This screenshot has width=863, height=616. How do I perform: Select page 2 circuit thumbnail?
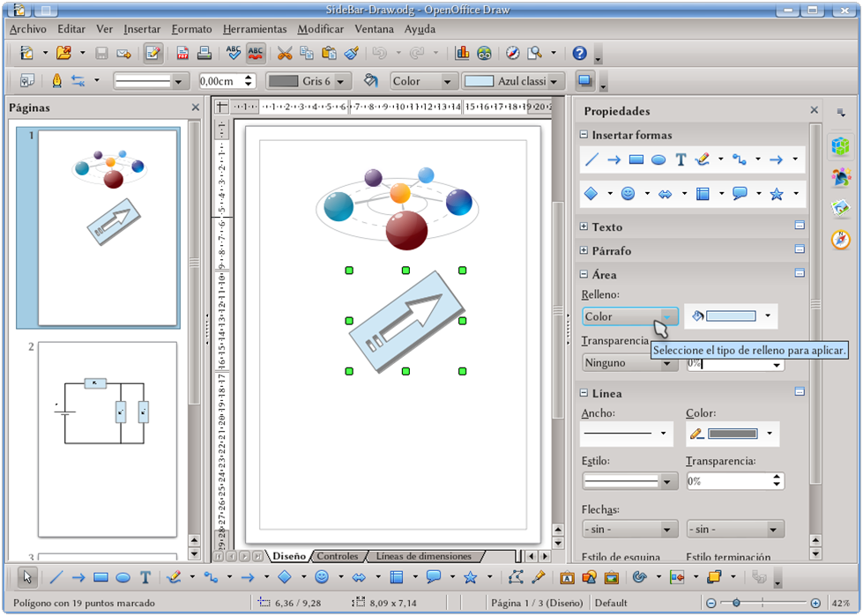(x=108, y=440)
